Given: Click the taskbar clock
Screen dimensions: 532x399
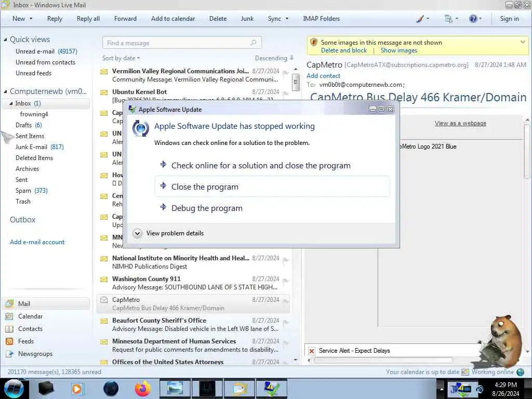Looking at the screenshot, I should pyautogui.click(x=506, y=389).
